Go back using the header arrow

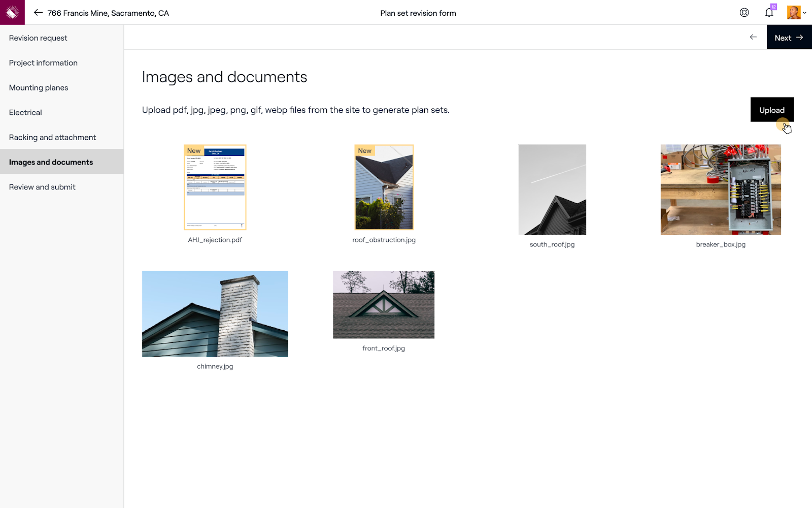38,13
